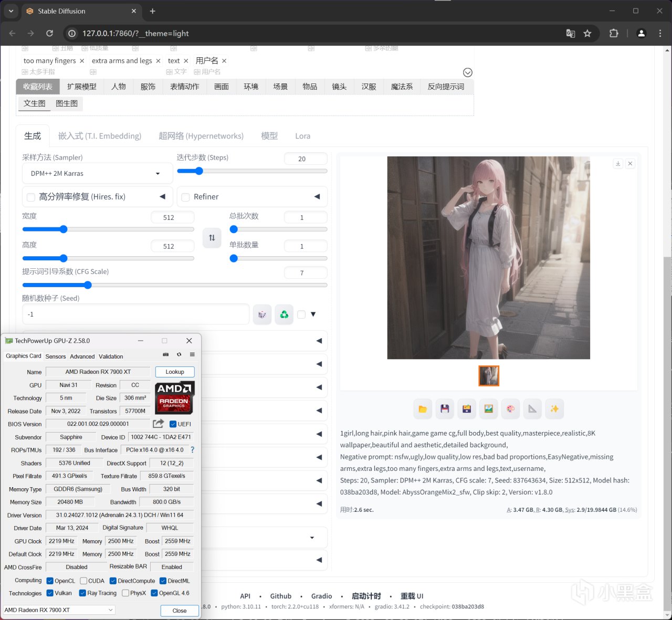The image size is (672, 620).
Task: Click the sparkle upscale icon below the image
Action: [554, 409]
